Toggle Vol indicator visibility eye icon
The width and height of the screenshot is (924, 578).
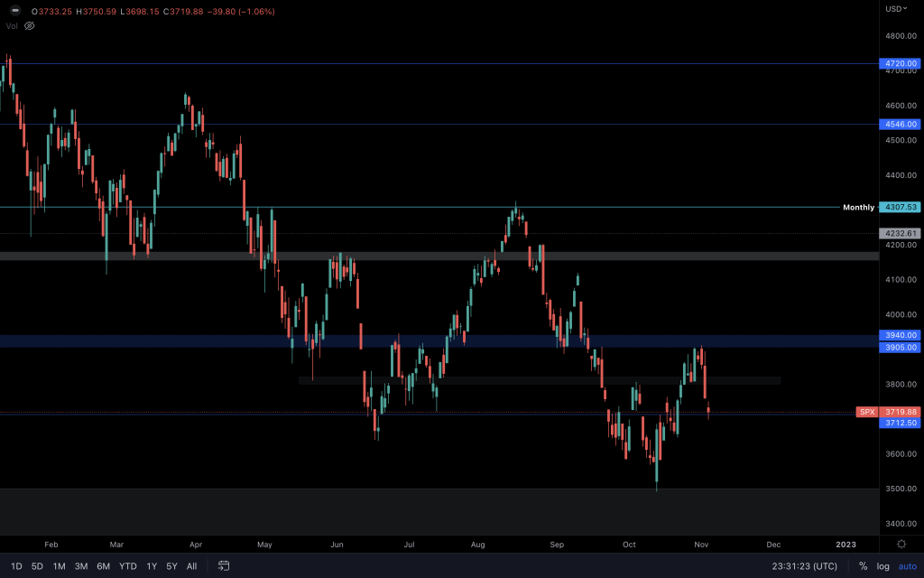pyautogui.click(x=29, y=26)
